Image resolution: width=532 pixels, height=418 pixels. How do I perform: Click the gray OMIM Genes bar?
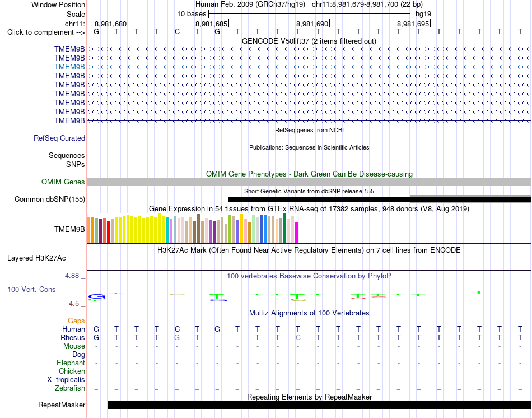[x=309, y=182]
